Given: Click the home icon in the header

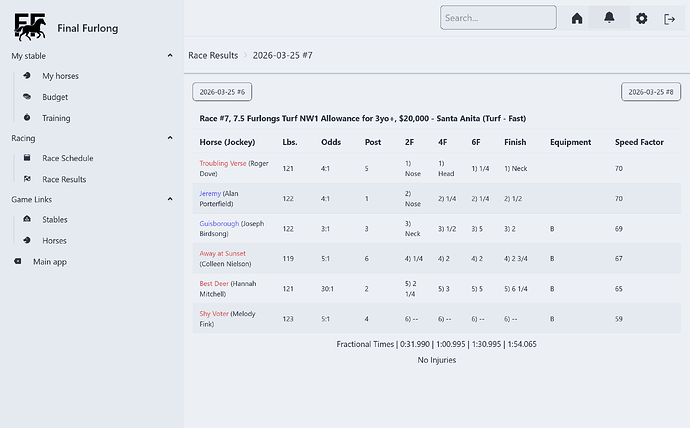Looking at the screenshot, I should 577,18.
